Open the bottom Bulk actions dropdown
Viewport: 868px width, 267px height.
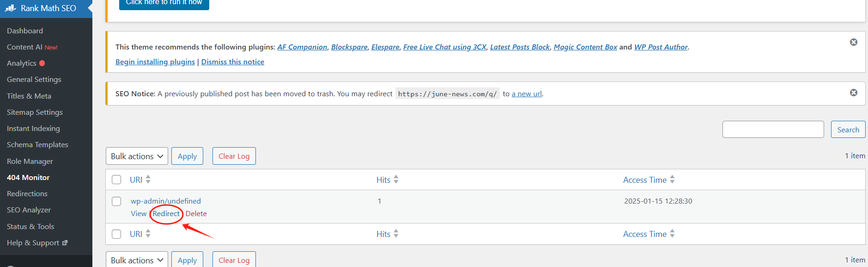pos(137,260)
